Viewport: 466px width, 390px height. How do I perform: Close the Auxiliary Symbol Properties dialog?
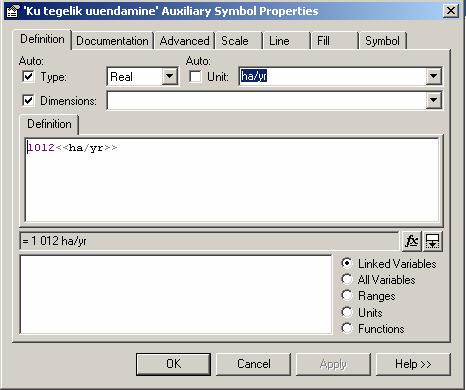point(451,11)
